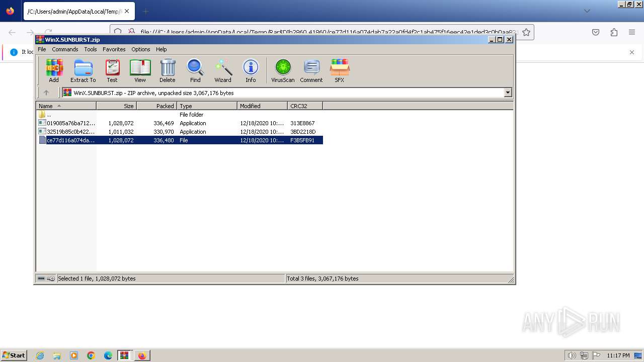This screenshot has width=644, height=362.
Task: Open Action Center flag icon
Action: (595, 355)
